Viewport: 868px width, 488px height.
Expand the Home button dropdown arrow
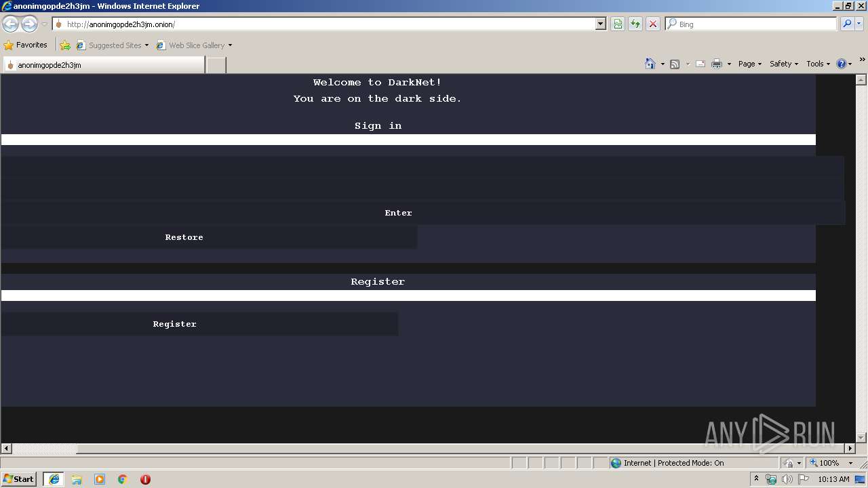pyautogui.click(x=663, y=64)
